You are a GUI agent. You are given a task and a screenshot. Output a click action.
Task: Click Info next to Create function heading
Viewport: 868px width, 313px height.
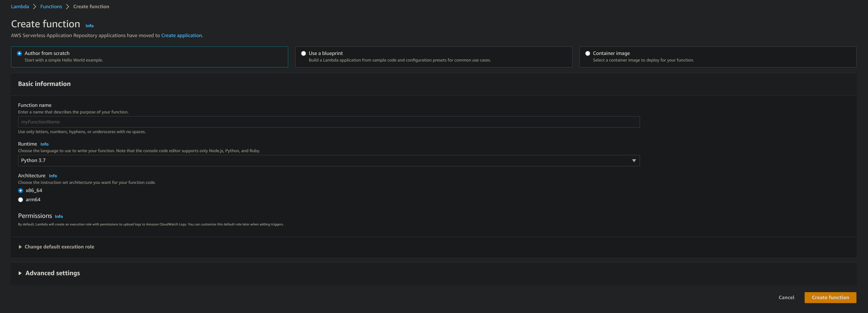pyautogui.click(x=90, y=26)
